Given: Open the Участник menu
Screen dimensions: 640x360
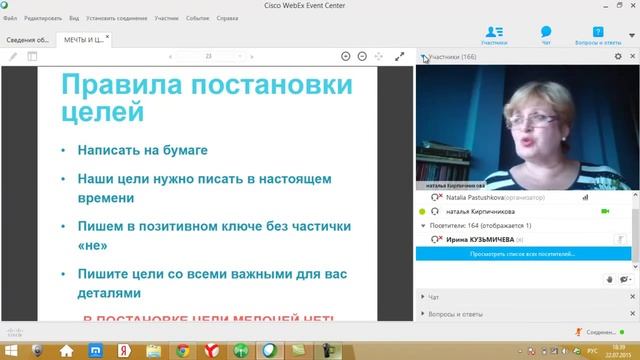Looking at the screenshot, I should point(166,18).
